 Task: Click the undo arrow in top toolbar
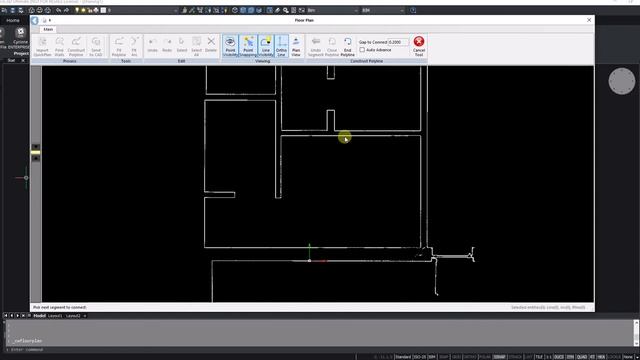pos(58,10)
